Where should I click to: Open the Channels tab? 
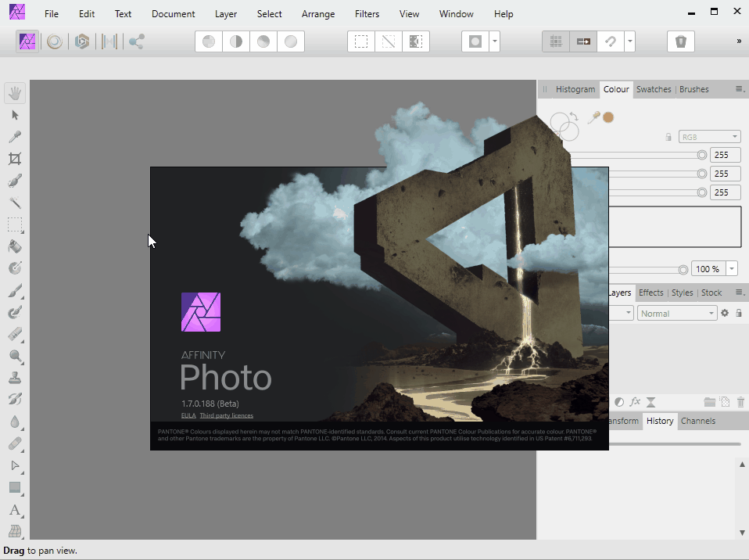point(698,421)
